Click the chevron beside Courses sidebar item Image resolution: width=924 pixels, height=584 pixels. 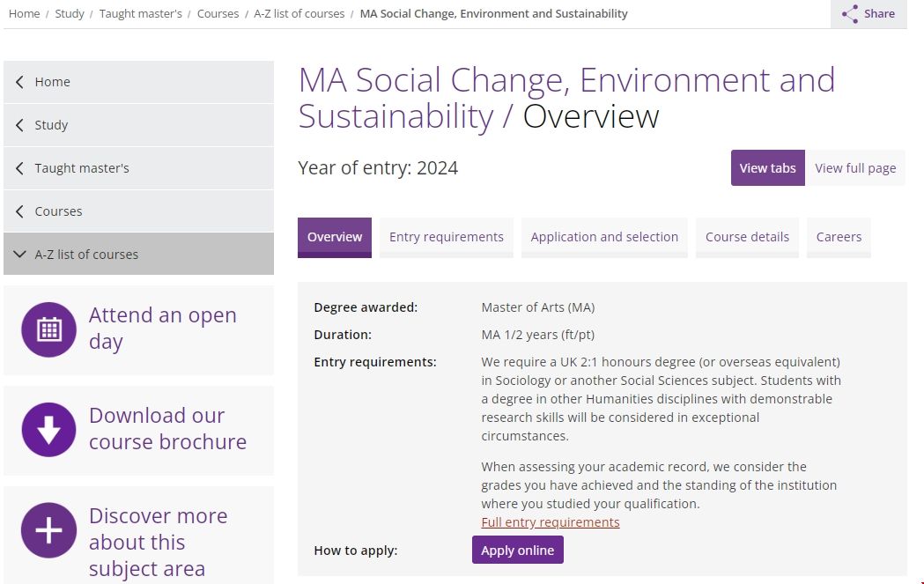click(x=20, y=211)
